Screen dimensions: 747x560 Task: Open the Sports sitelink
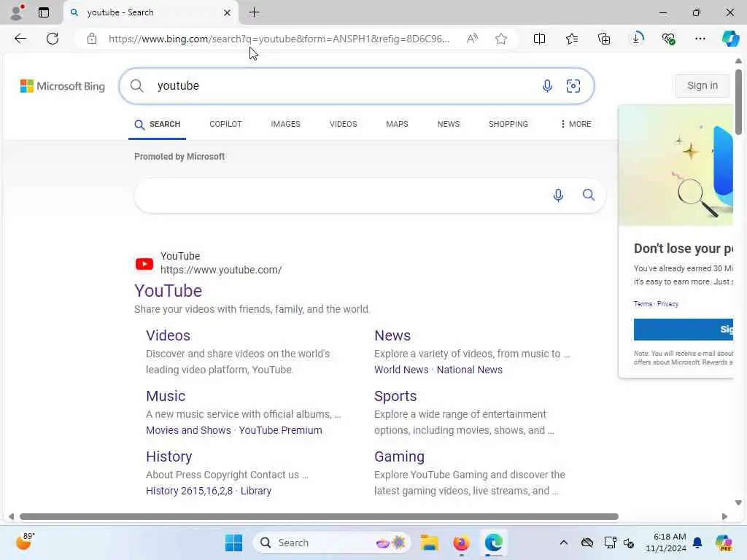395,396
